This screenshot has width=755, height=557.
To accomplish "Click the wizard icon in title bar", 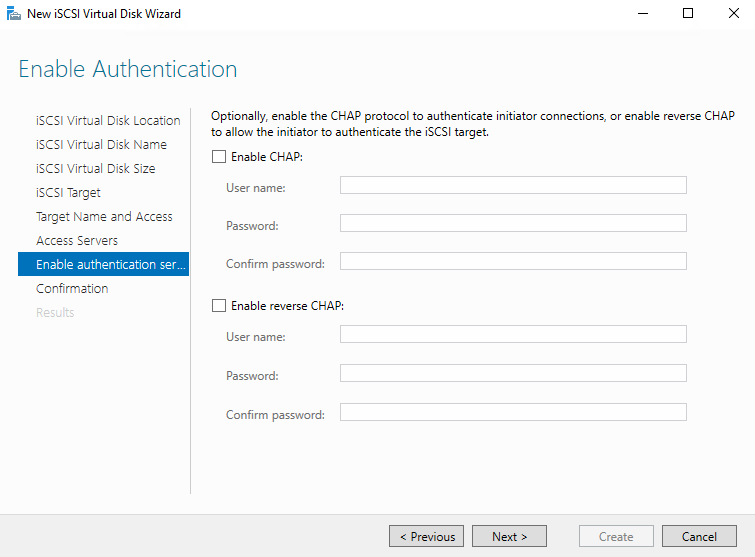I will 14,14.
